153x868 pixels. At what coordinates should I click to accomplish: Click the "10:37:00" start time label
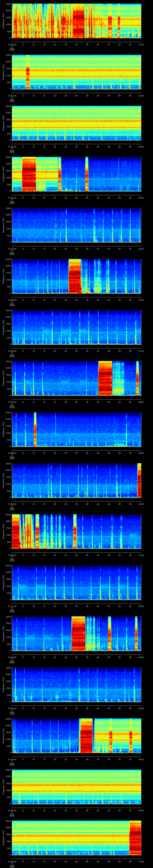(x=12, y=402)
